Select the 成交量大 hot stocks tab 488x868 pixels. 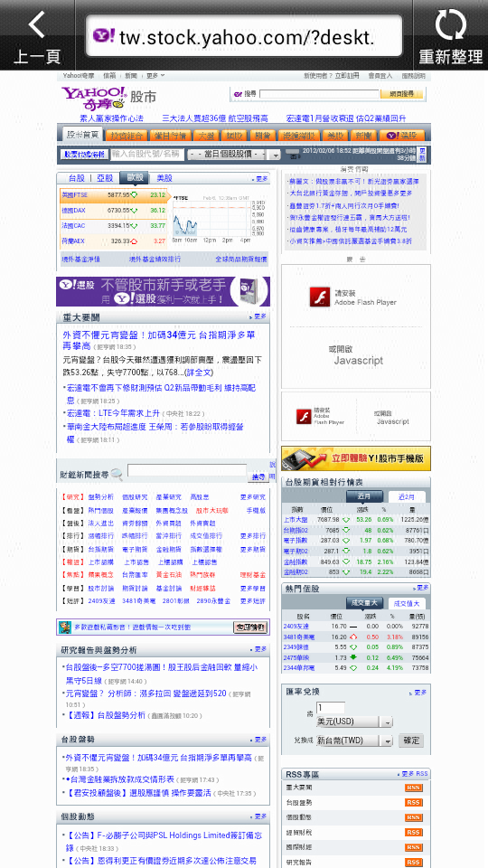coord(363,603)
